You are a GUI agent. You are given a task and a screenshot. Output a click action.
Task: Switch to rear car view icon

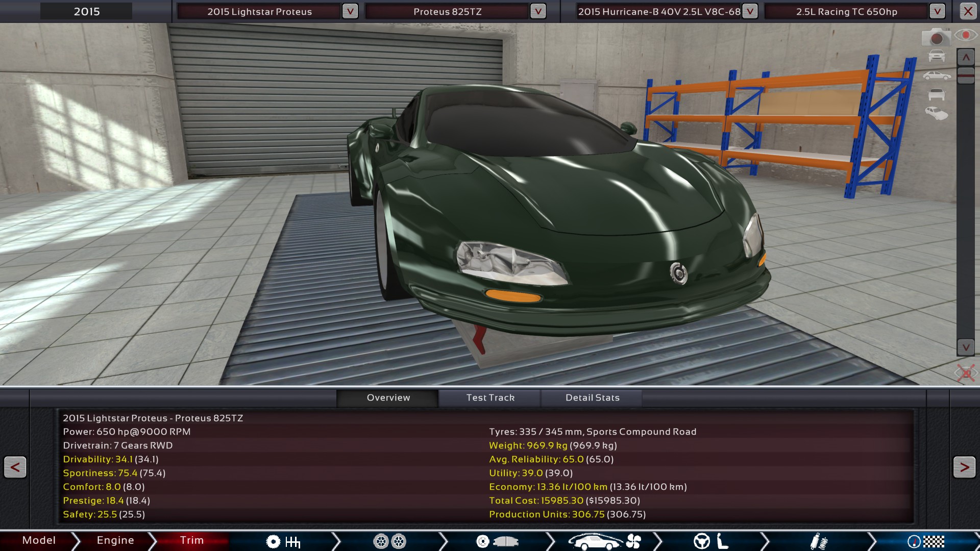937,94
